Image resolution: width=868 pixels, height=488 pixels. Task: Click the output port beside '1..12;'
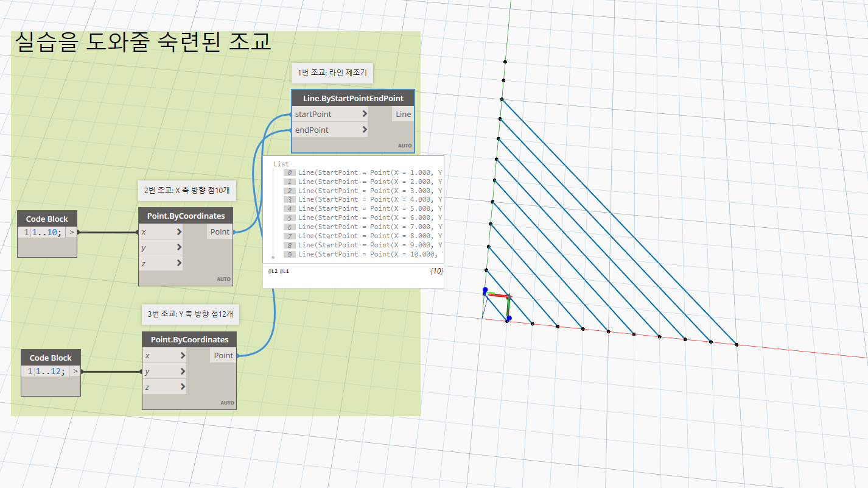(x=75, y=371)
